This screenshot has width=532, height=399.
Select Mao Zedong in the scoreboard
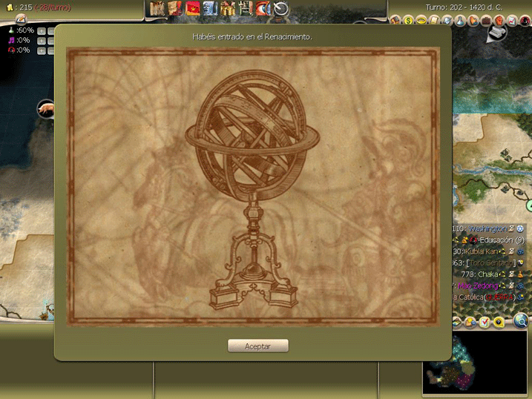pos(479,286)
